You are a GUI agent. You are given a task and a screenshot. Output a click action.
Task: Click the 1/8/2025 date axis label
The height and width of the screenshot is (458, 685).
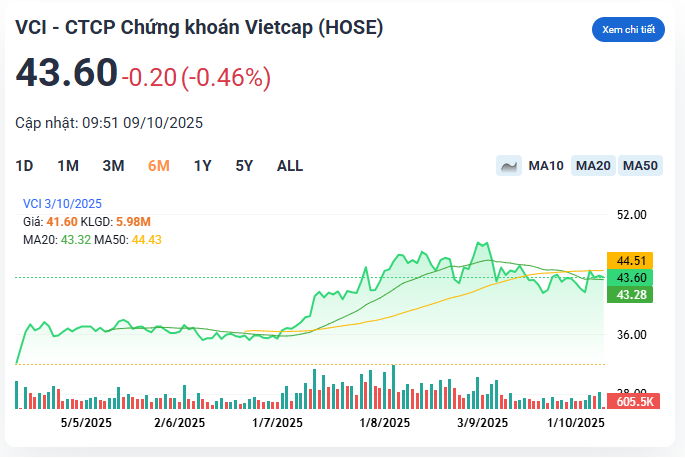(x=385, y=423)
